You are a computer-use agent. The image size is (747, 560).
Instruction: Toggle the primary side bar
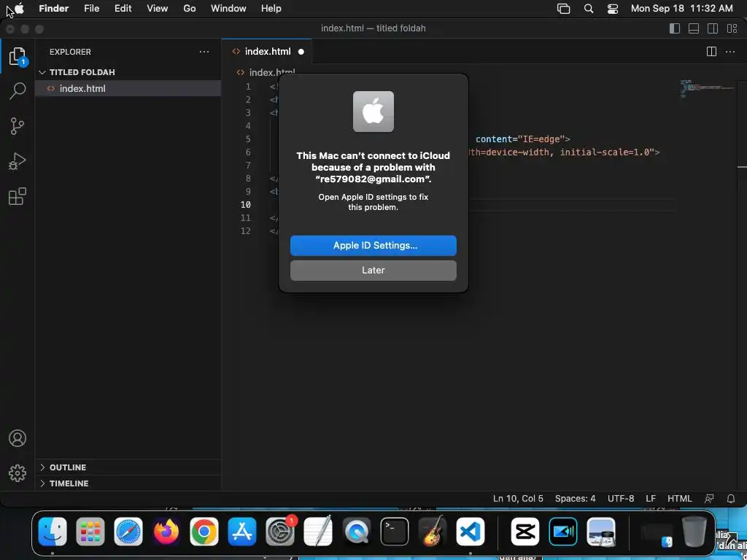675,28
